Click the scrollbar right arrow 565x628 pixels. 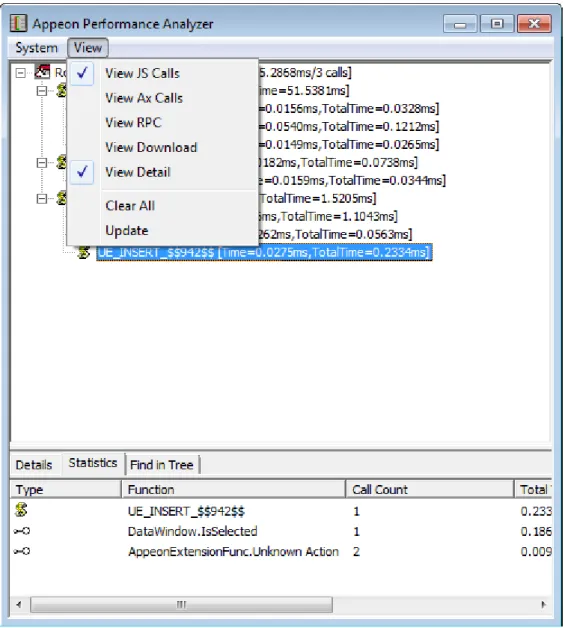(x=543, y=604)
